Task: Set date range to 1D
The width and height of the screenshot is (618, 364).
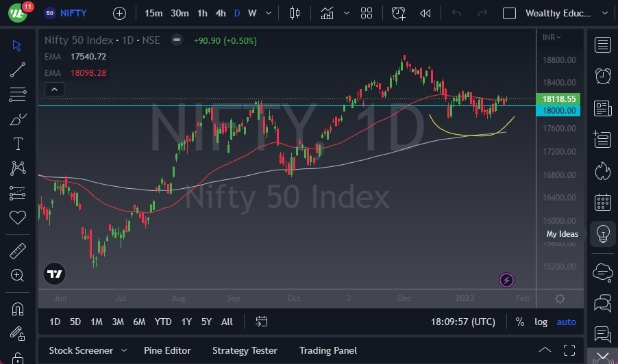Action: pos(55,322)
